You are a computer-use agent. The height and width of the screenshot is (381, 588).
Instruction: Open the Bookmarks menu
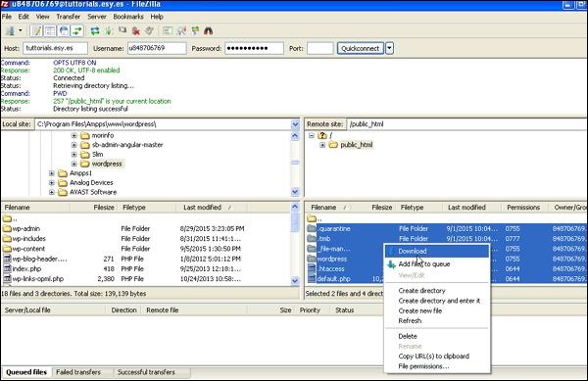(128, 17)
